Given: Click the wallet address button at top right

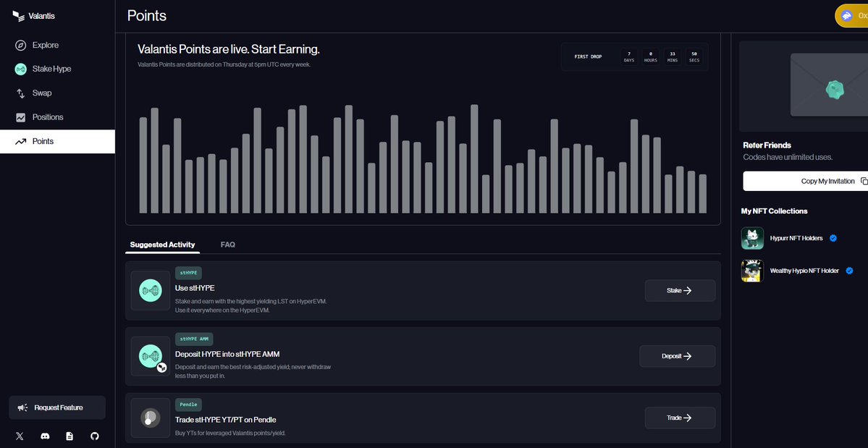Looking at the screenshot, I should pyautogui.click(x=851, y=15).
